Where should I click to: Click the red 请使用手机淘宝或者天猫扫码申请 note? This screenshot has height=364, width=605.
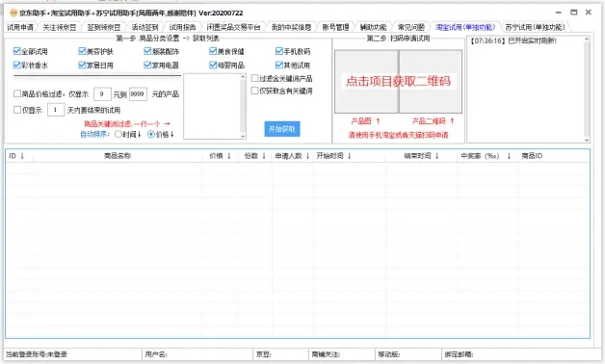(x=398, y=135)
